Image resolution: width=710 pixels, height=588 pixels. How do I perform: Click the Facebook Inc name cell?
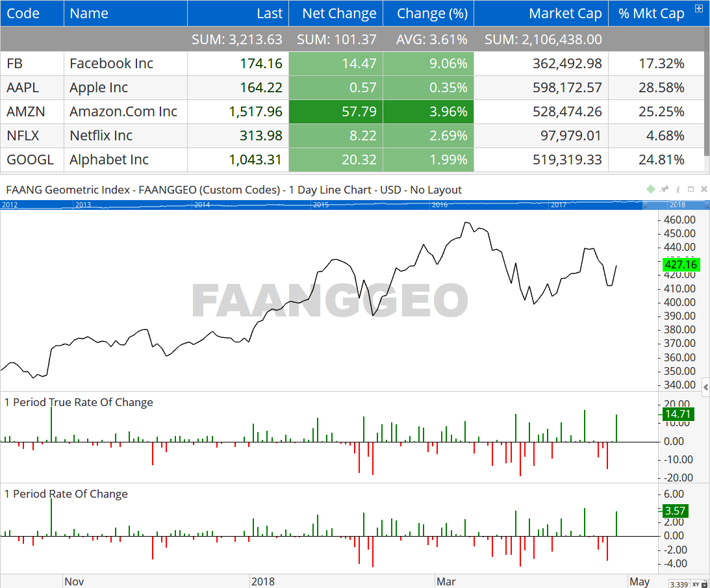click(x=125, y=64)
